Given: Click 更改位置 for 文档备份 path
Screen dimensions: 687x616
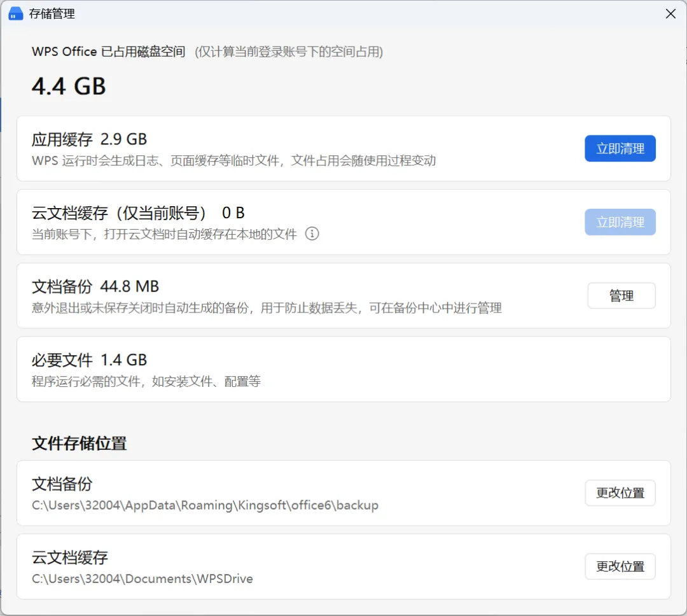Looking at the screenshot, I should click(620, 493).
